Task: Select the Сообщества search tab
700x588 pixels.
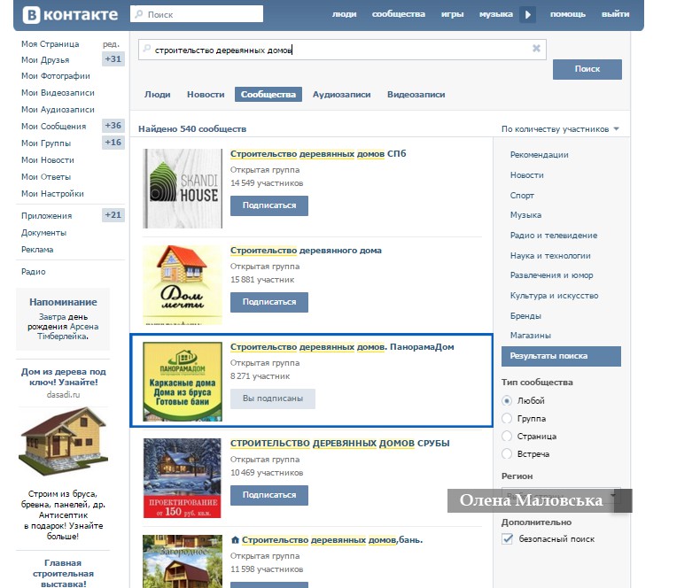Action: 268,94
